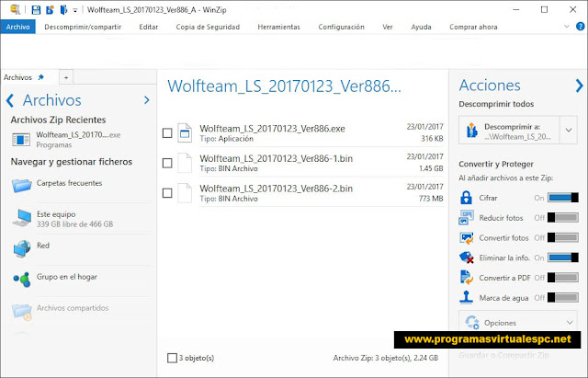Go back with the Archivos left arrow

(x=10, y=100)
